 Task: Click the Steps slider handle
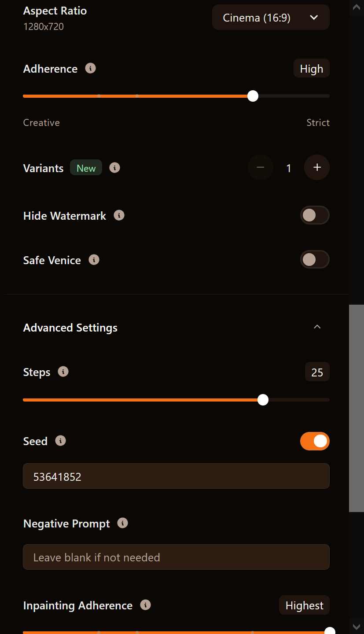(263, 400)
